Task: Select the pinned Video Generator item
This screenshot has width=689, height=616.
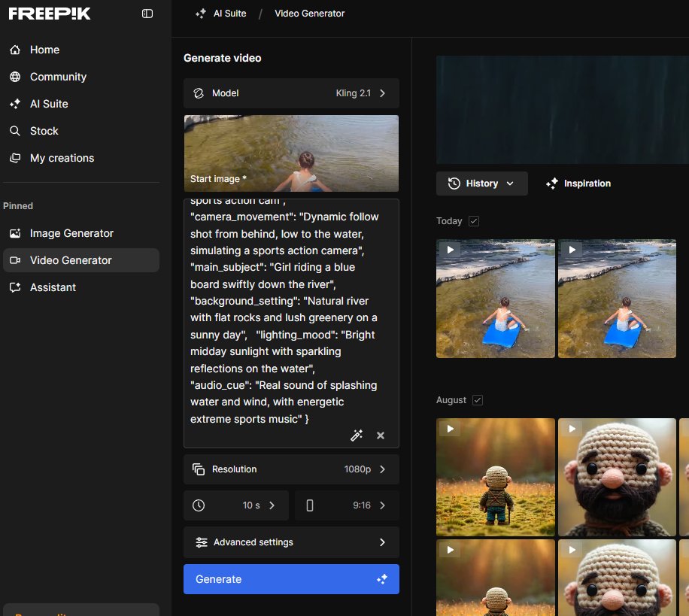Action: point(80,260)
